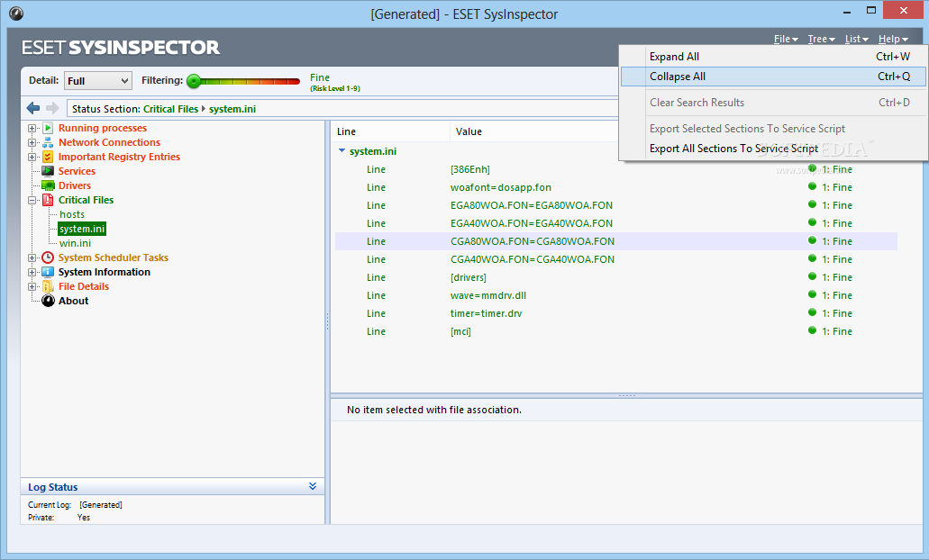Click Critical Files breadcrumb link
The height and width of the screenshot is (560, 929).
pos(170,109)
